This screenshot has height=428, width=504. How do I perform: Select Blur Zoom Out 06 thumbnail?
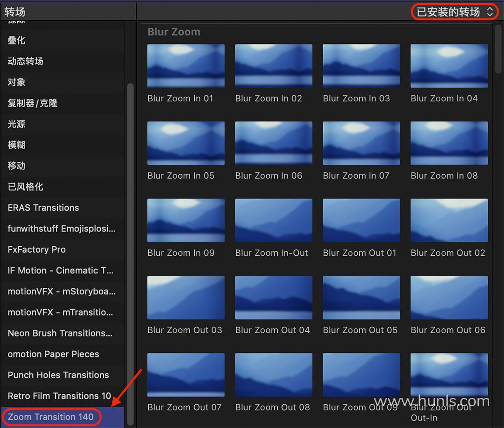(x=449, y=298)
